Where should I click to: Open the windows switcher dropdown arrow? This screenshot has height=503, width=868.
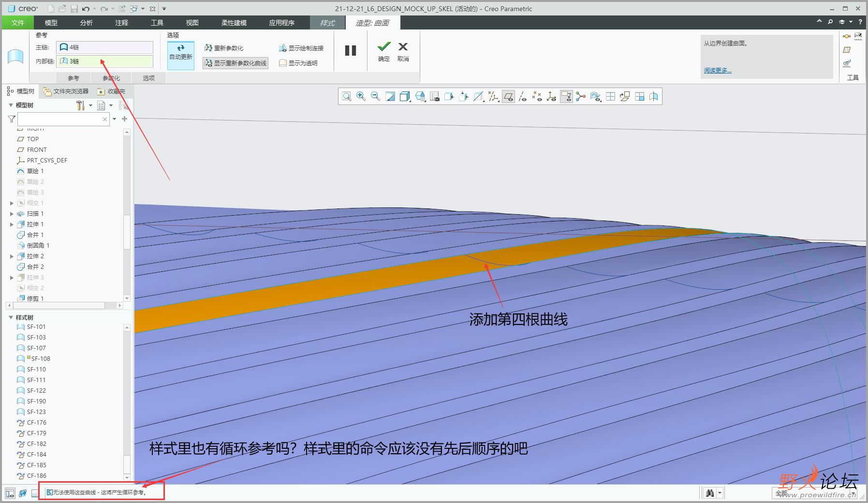click(x=143, y=9)
